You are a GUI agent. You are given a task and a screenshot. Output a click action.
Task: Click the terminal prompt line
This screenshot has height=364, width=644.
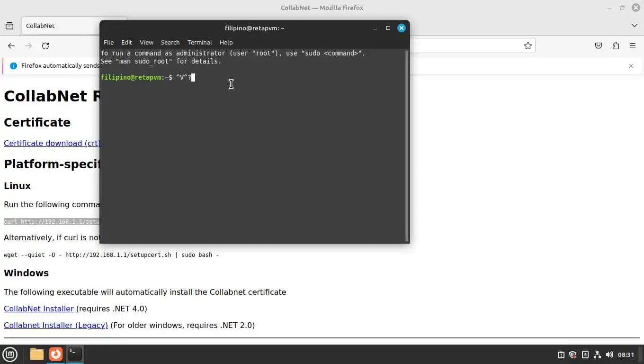coord(148,77)
